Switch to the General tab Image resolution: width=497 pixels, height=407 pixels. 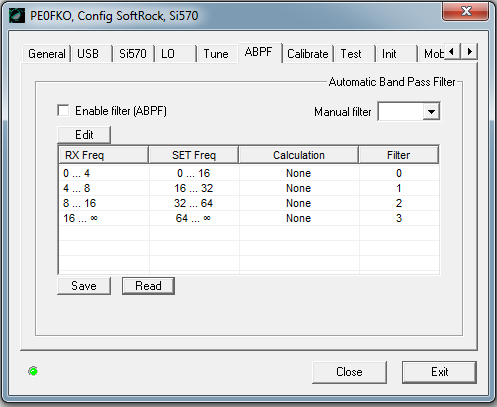pos(46,54)
